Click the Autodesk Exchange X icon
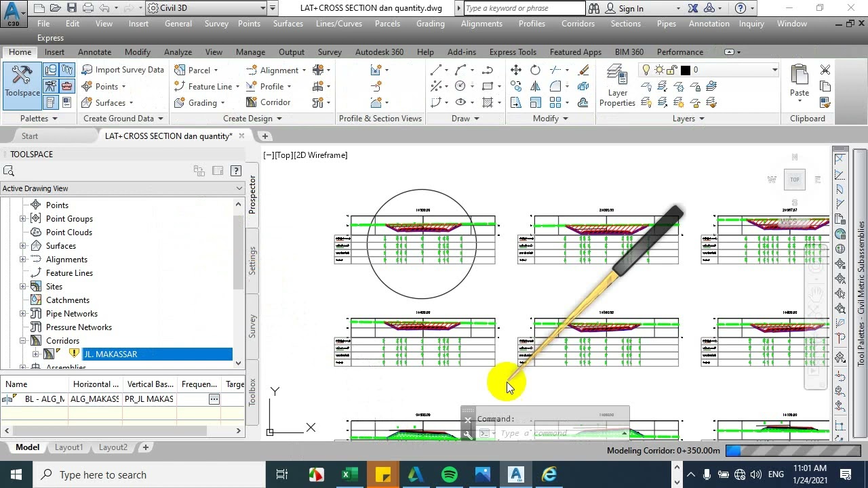The width and height of the screenshot is (868, 488). [692, 8]
